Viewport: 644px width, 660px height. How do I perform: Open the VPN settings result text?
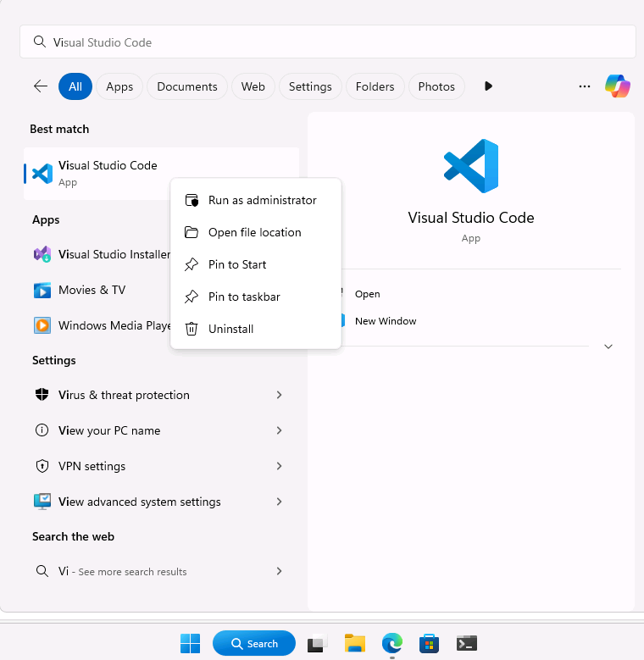pyautogui.click(x=92, y=466)
